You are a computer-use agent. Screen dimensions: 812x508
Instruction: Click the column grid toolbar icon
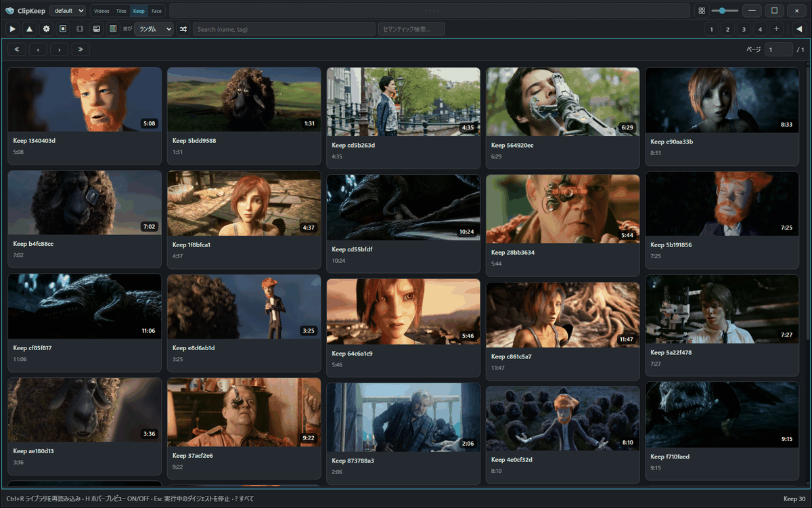113,29
